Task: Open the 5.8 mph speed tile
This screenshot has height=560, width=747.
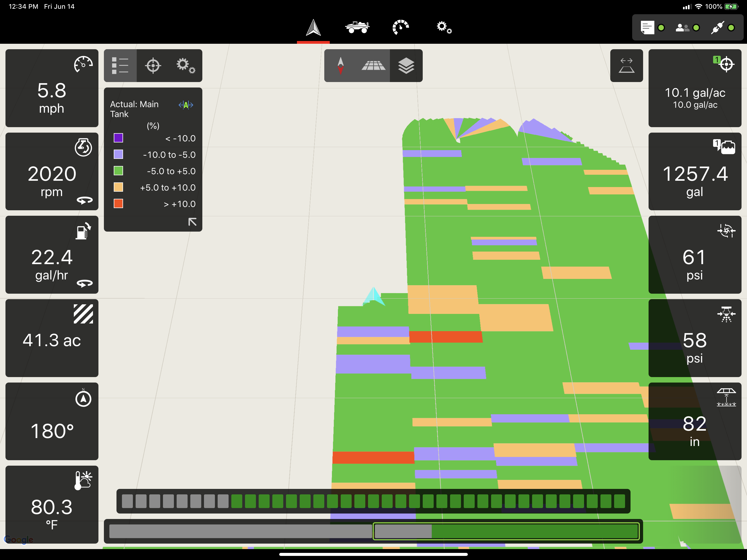Action: [52, 88]
